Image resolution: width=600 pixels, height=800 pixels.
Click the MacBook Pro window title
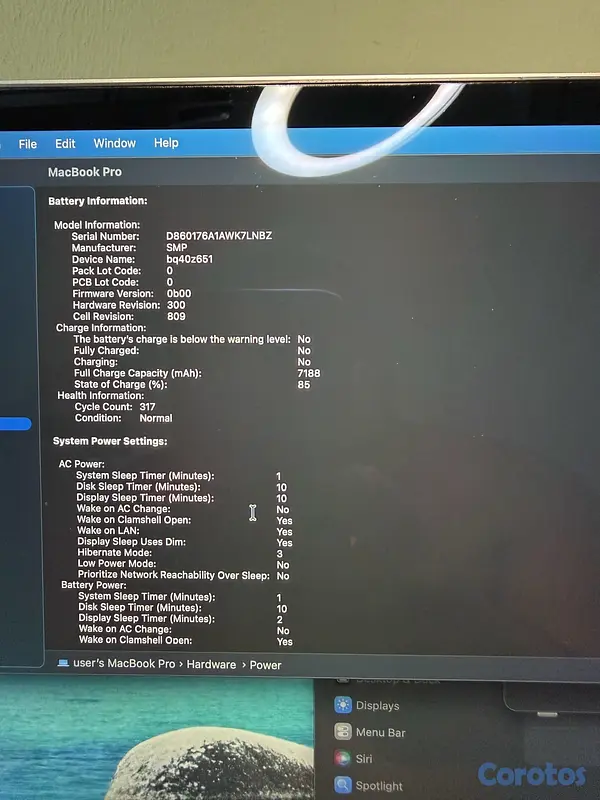click(x=85, y=172)
